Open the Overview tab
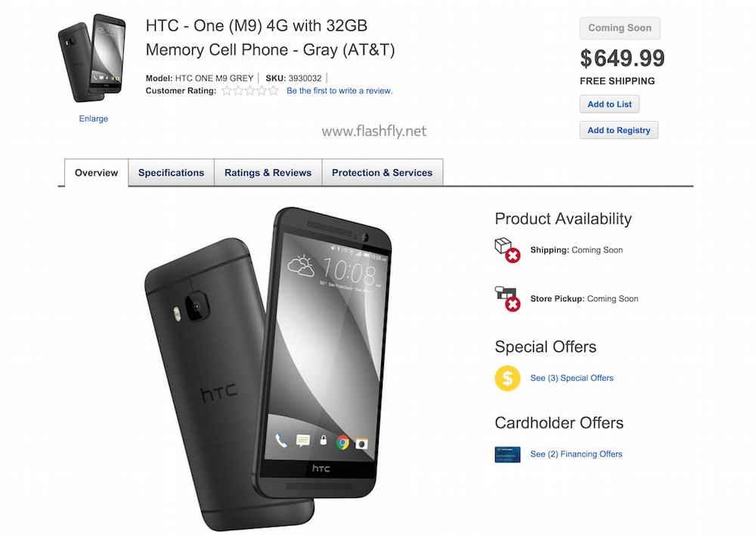 [x=96, y=173]
